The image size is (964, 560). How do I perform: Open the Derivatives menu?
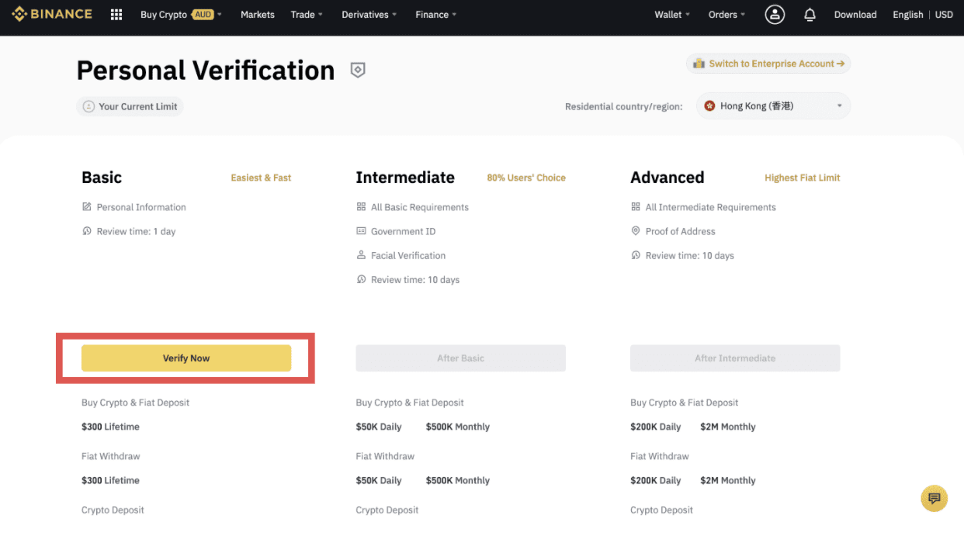[x=369, y=15]
